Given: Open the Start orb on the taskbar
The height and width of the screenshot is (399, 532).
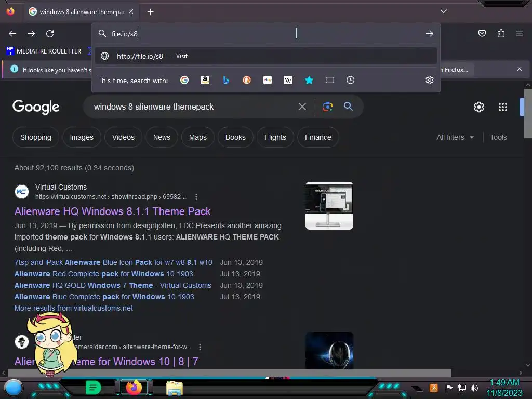Looking at the screenshot, I should click(x=14, y=388).
